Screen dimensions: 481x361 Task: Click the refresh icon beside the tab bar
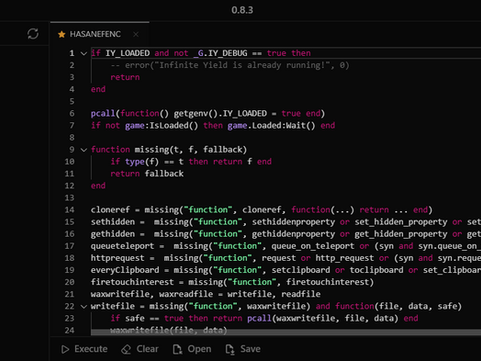33,34
